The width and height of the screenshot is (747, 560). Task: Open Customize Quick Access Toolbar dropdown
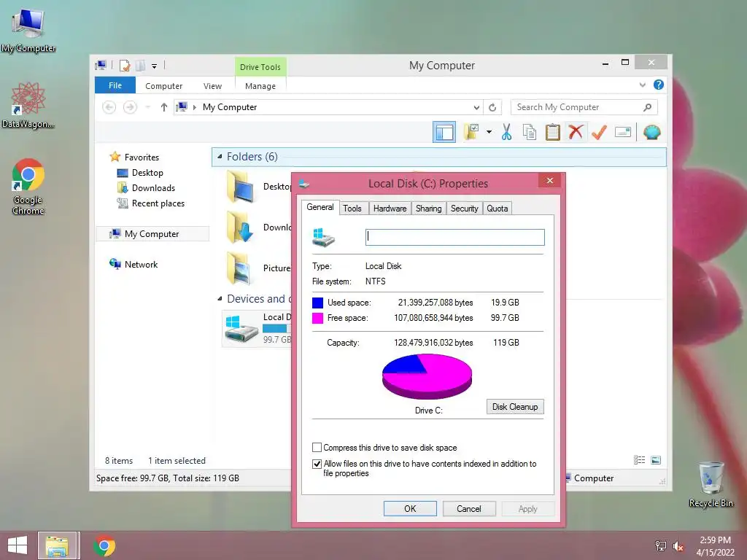155,66
